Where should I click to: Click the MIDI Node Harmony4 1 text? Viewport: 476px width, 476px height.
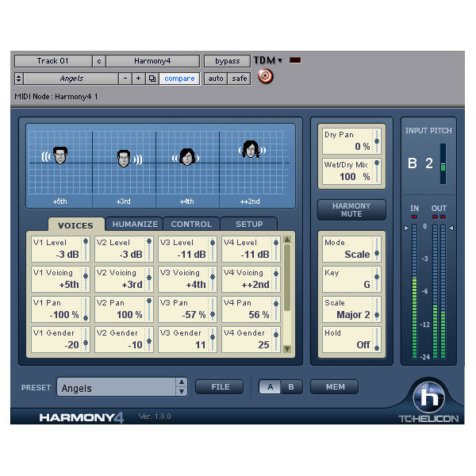(x=56, y=97)
